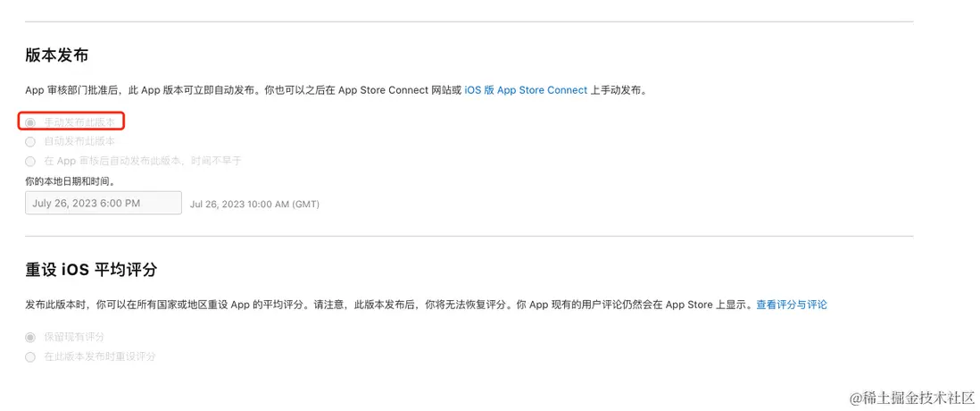Click the 版本发布 section heading
This screenshot has height=411, width=980.
pyautogui.click(x=57, y=55)
